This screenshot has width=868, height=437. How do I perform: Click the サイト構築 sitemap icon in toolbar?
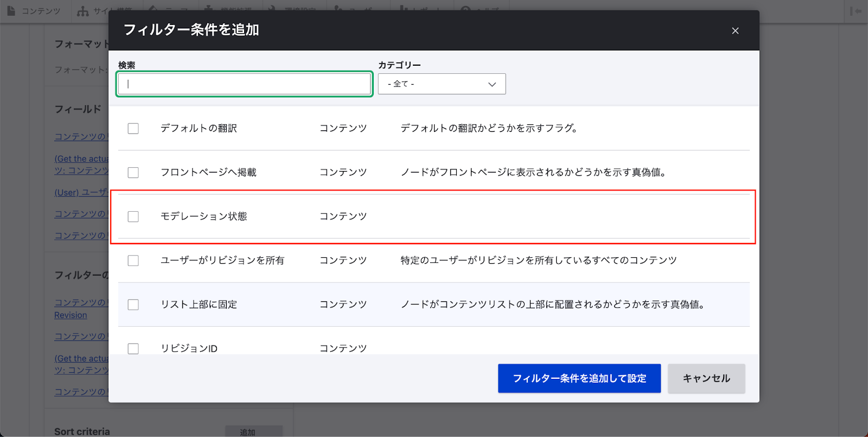[x=83, y=11]
